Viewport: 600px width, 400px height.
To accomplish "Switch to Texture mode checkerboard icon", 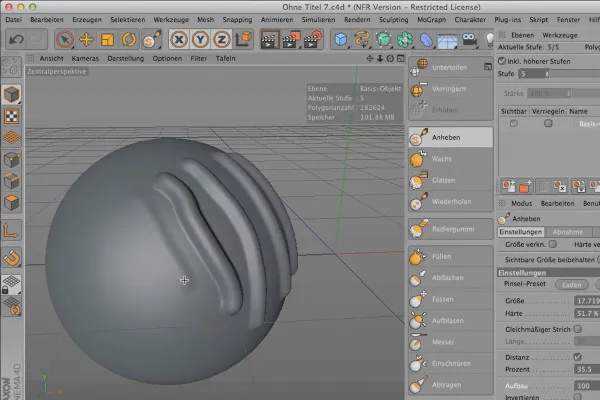I will [x=11, y=116].
